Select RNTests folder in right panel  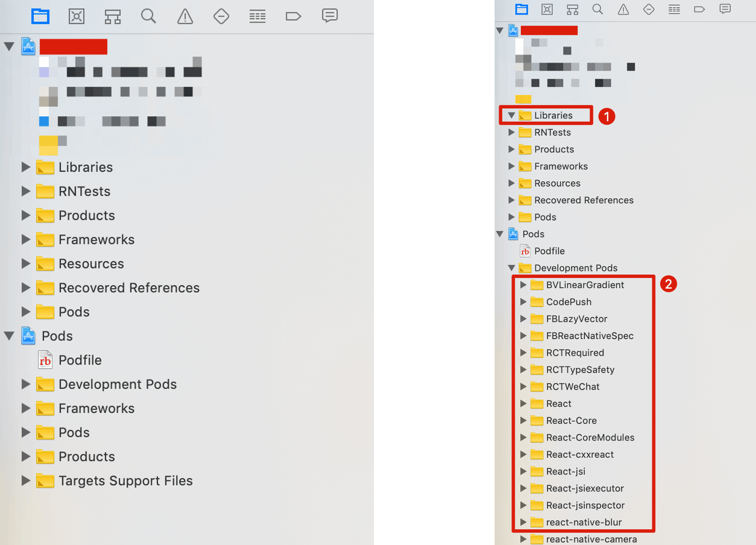point(545,132)
